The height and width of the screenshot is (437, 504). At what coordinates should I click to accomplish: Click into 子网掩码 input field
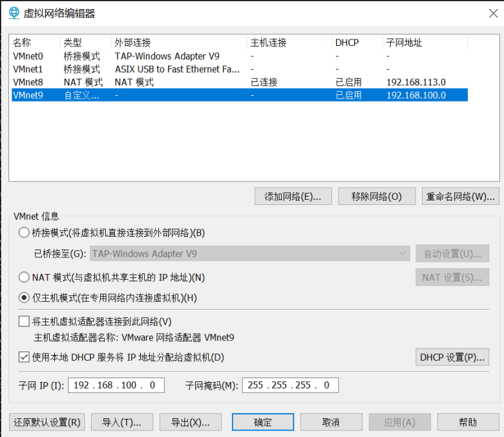tap(290, 385)
